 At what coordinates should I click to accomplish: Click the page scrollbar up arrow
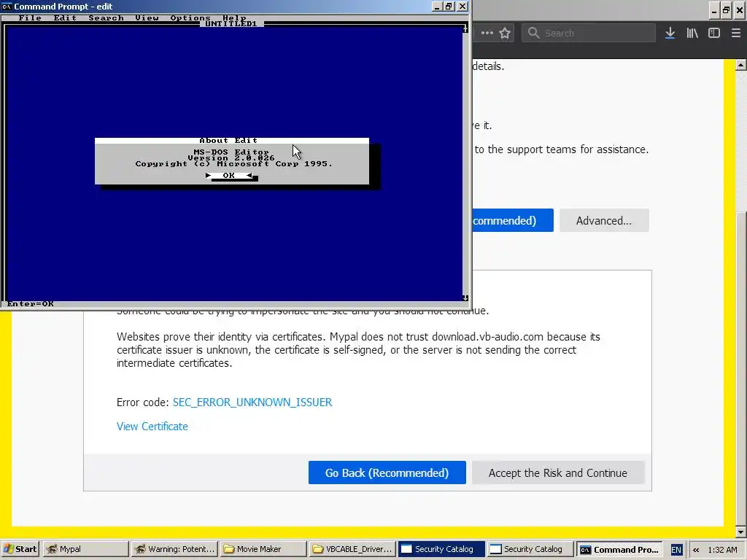tap(741, 65)
